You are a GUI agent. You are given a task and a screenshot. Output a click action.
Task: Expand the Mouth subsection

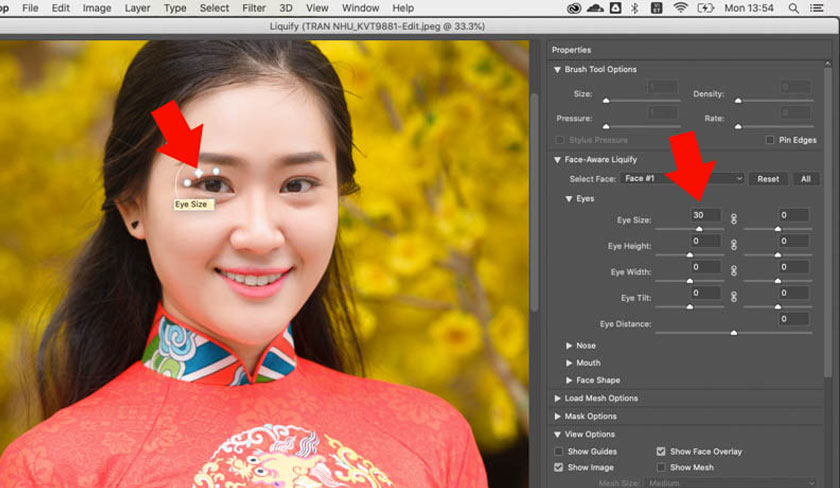[569, 363]
